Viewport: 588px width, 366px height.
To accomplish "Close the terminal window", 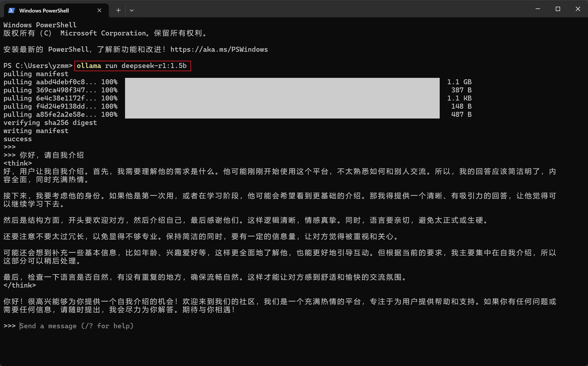I will tap(578, 9).
